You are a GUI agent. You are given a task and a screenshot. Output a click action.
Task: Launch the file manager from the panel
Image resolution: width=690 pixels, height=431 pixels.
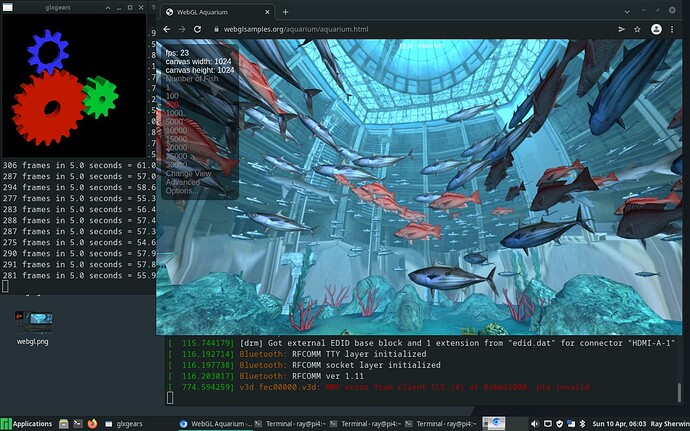tap(64, 424)
